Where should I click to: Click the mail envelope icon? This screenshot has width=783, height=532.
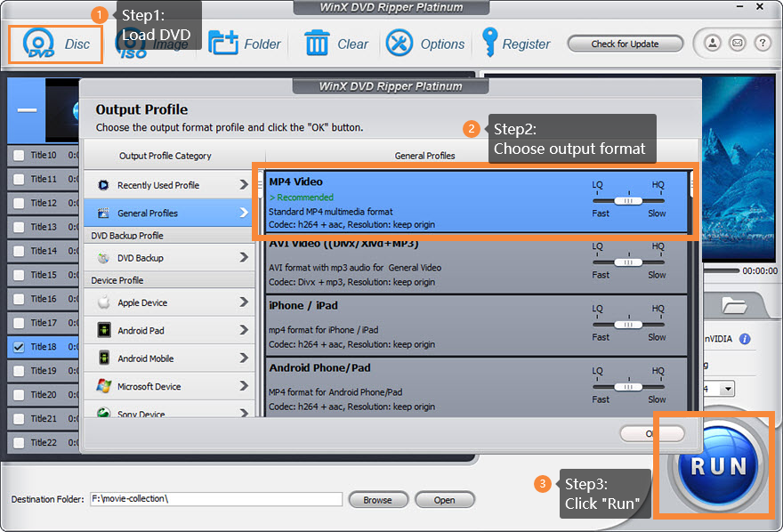tap(737, 43)
